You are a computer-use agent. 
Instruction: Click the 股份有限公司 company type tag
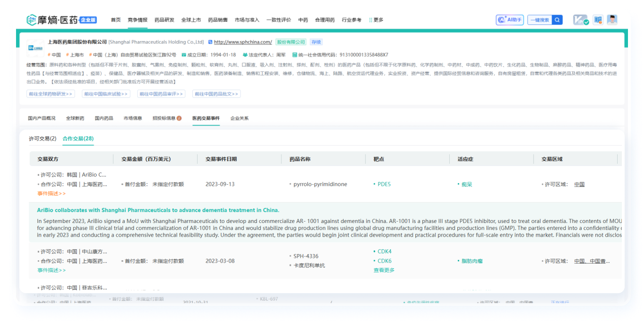[x=291, y=42]
